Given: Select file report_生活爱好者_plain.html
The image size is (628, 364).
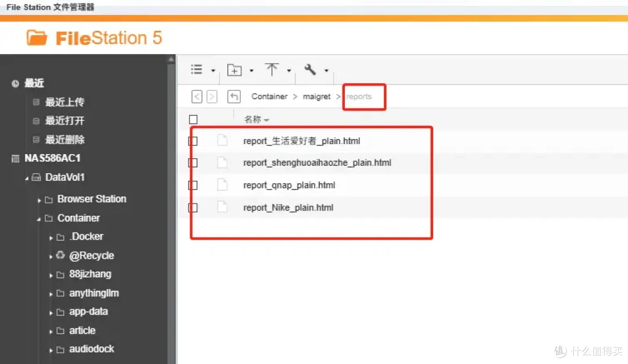Looking at the screenshot, I should pyautogui.click(x=302, y=141).
